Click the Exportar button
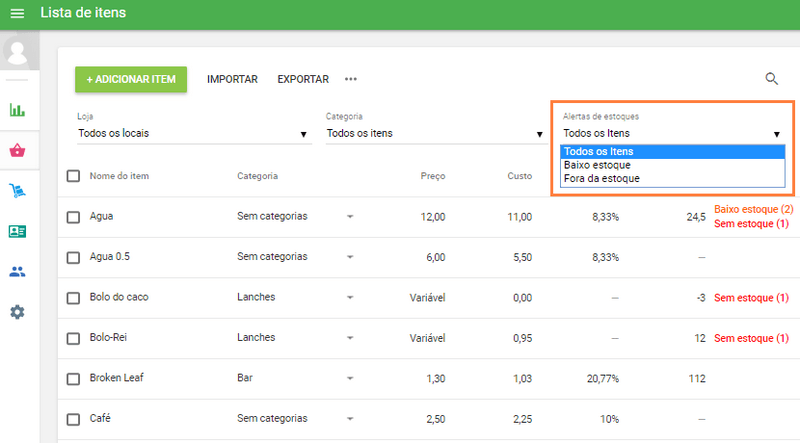800x443 pixels. click(x=303, y=79)
